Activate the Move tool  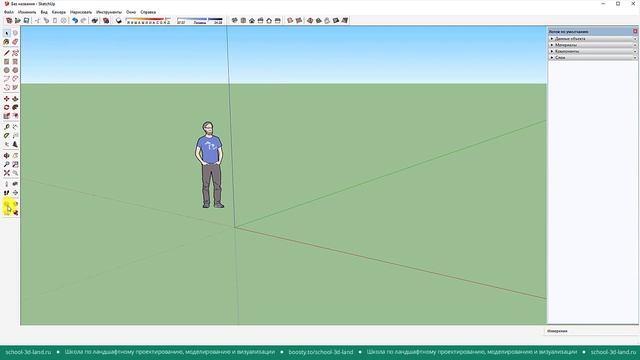coord(7,99)
